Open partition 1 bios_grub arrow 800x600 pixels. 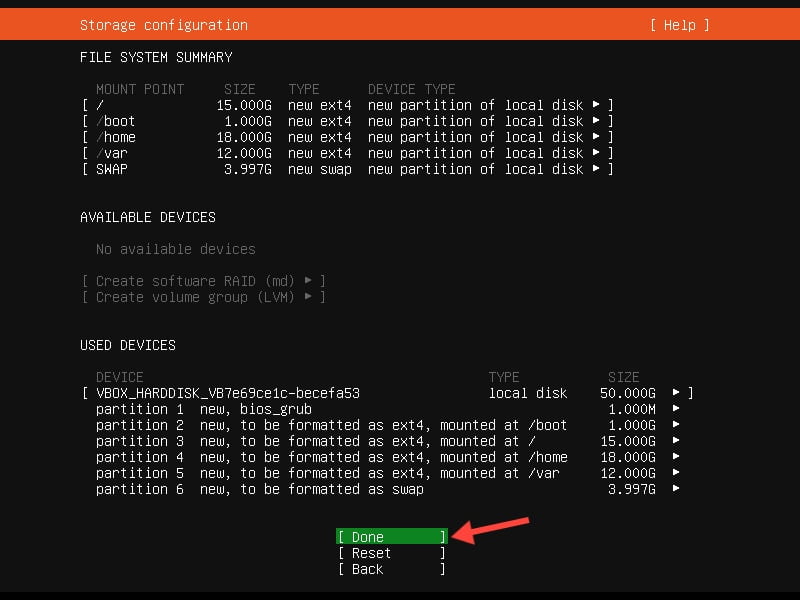pyautogui.click(x=677, y=409)
